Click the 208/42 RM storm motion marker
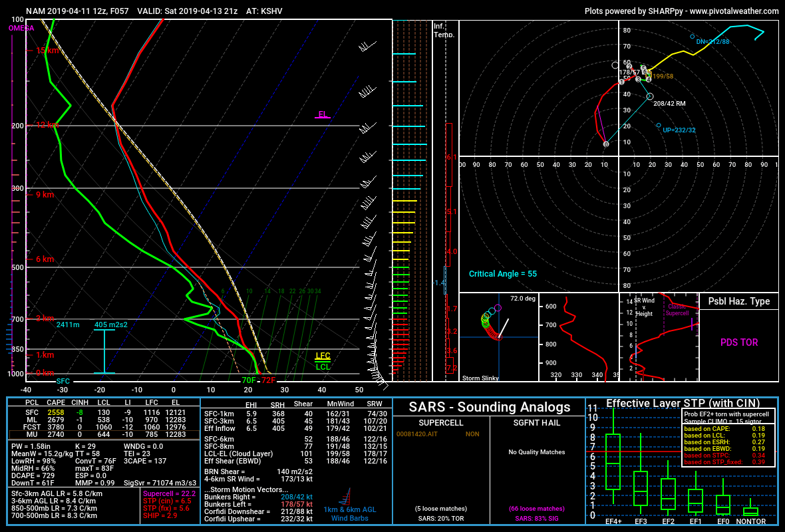Screen dimensions: 785x532 (650, 97)
